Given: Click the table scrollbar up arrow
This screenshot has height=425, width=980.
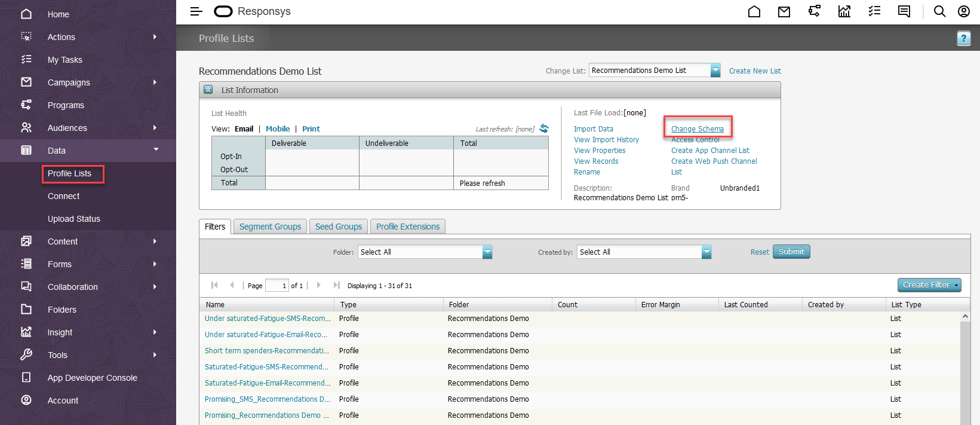Looking at the screenshot, I should (x=965, y=317).
